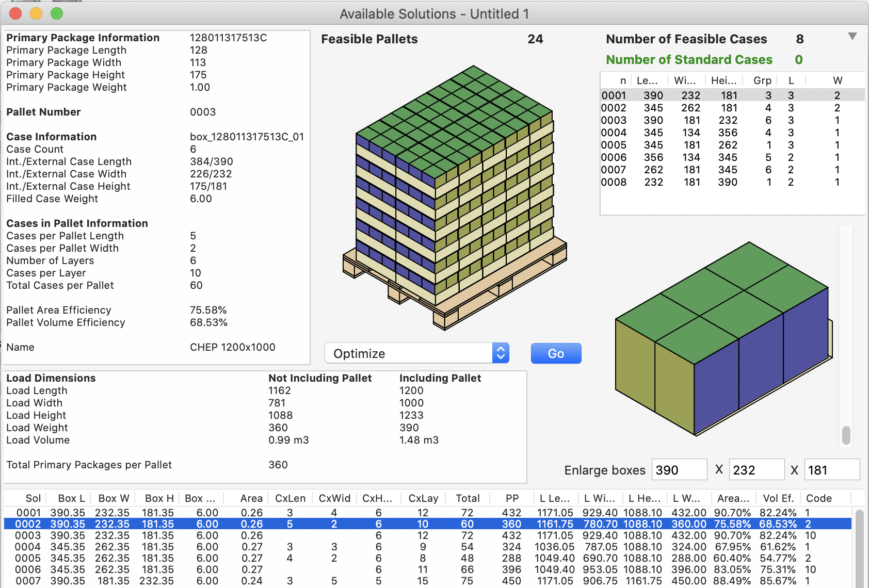Screen dimensions: 869x588
Task: Zoom the window with green title-bar button
Action: 57,13
